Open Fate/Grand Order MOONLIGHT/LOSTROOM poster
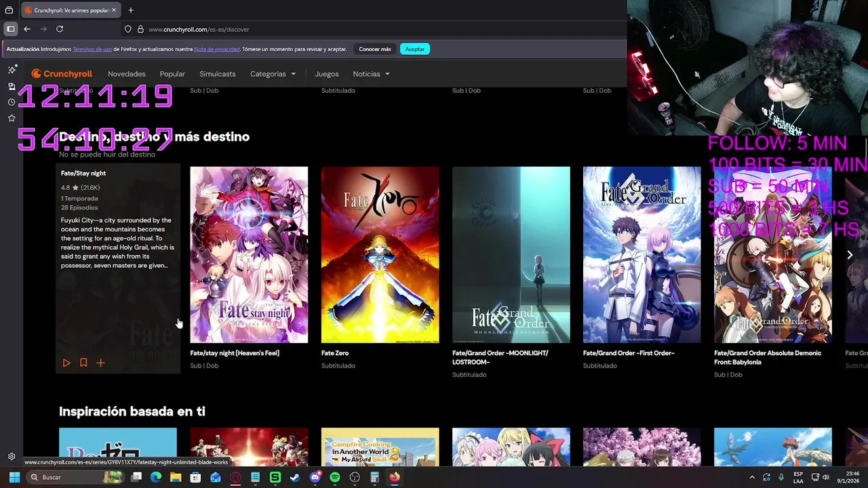Screen dimensions: 868x488 [511, 255]
